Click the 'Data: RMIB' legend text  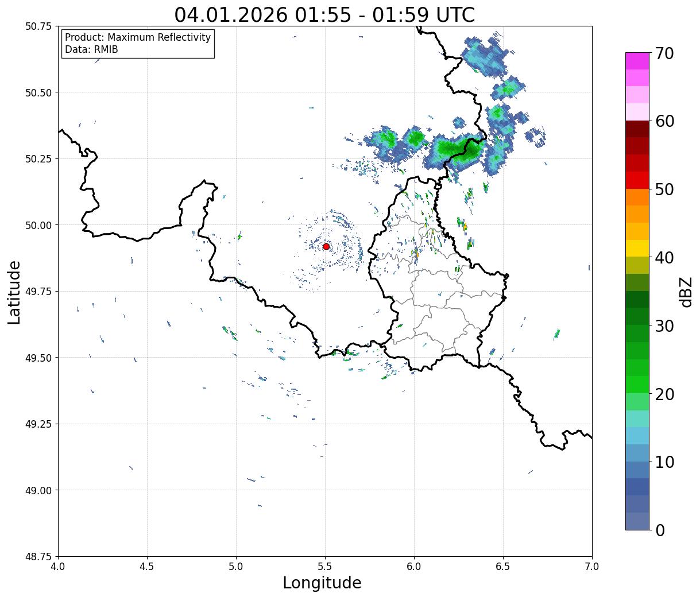(91, 49)
